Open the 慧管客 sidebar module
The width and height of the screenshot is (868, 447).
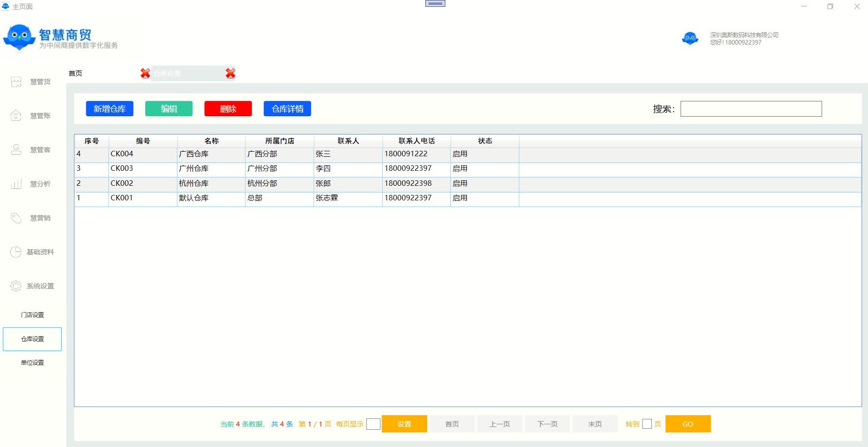click(x=31, y=150)
